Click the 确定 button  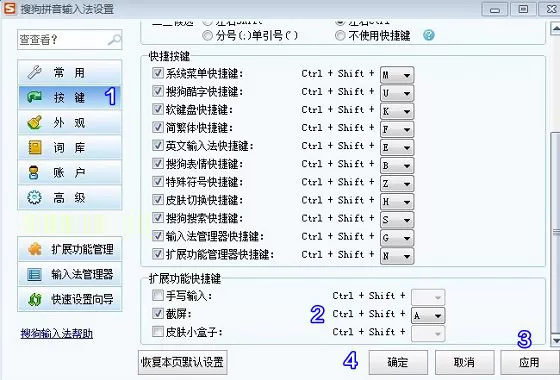(x=398, y=362)
